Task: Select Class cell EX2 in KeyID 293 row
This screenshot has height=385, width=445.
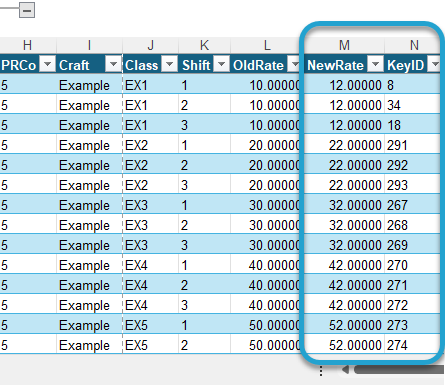Action: 150,184
